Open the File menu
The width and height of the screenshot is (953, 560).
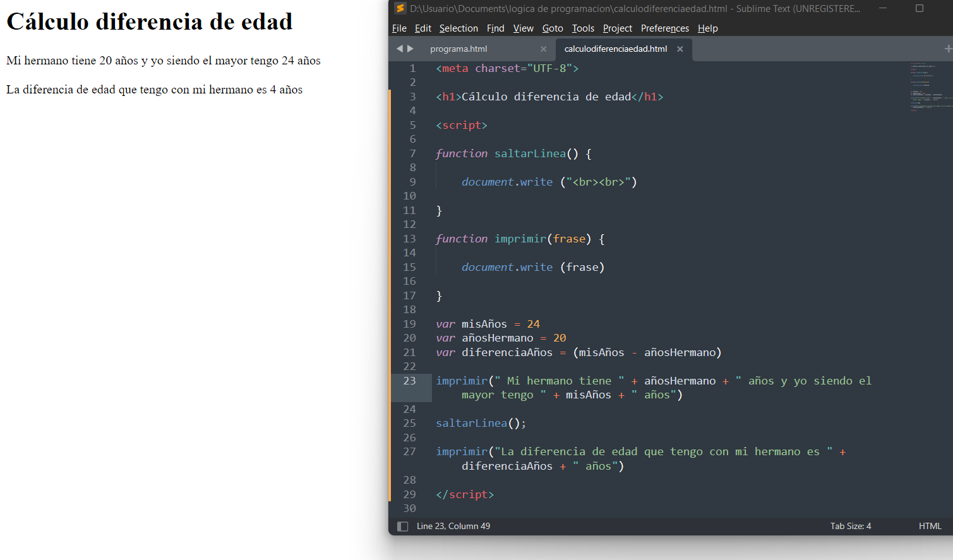[x=399, y=28]
